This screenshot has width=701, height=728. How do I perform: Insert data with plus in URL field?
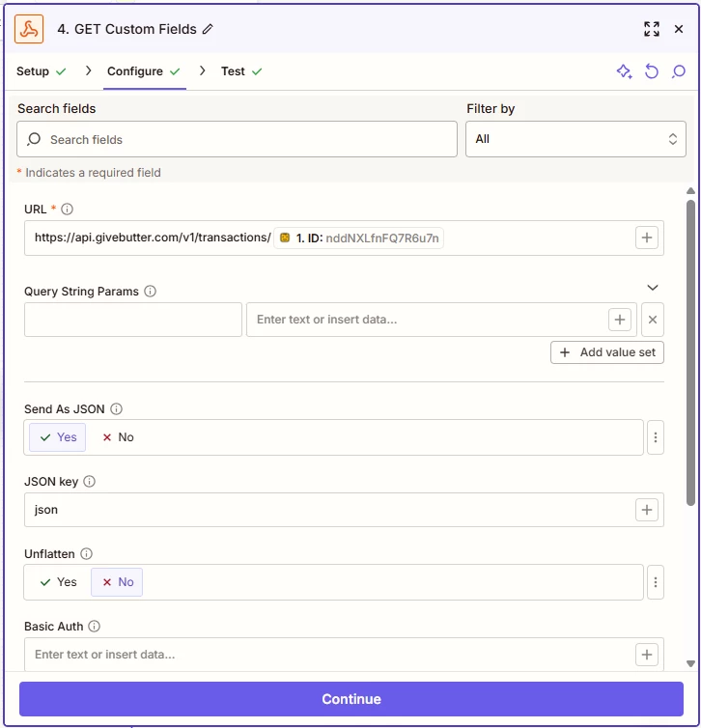(646, 238)
